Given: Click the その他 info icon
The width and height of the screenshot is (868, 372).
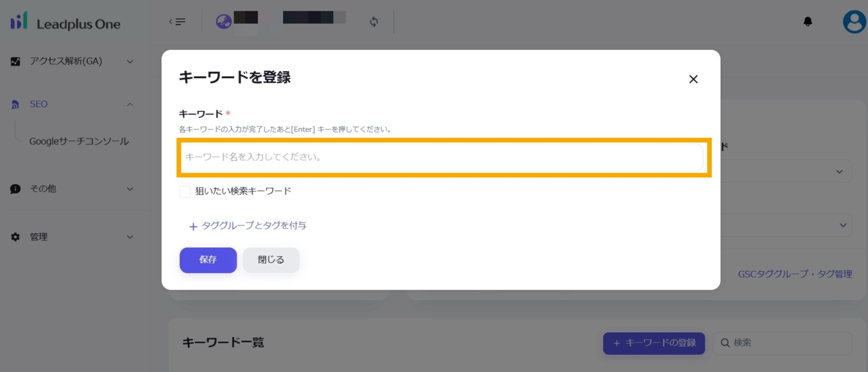Looking at the screenshot, I should [x=16, y=189].
